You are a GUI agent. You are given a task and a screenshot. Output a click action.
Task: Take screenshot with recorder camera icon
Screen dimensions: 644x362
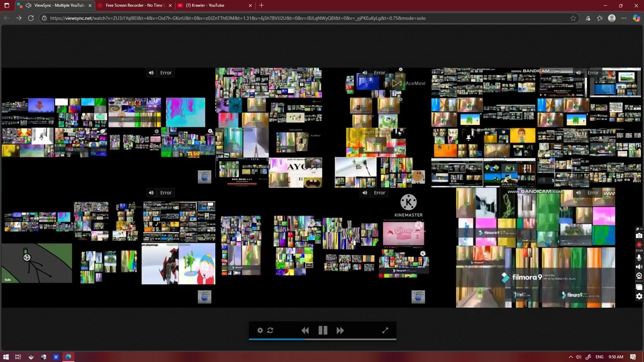tap(639, 236)
